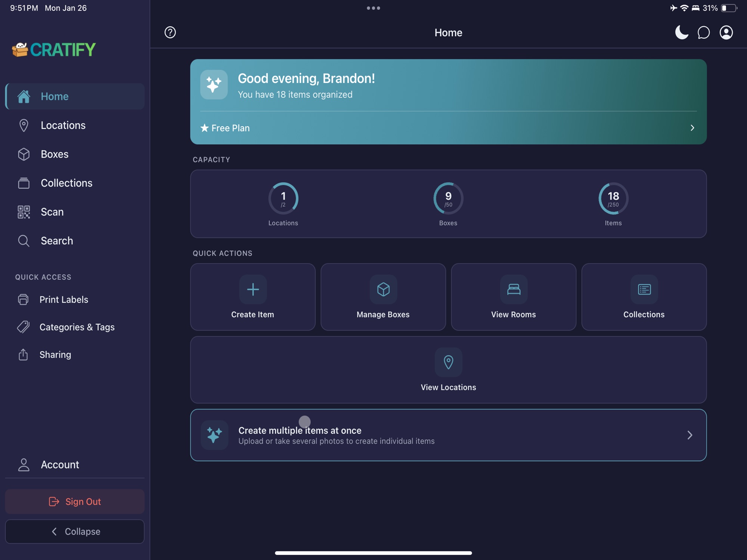Toggle dark mode with the moon icon

[x=681, y=33]
